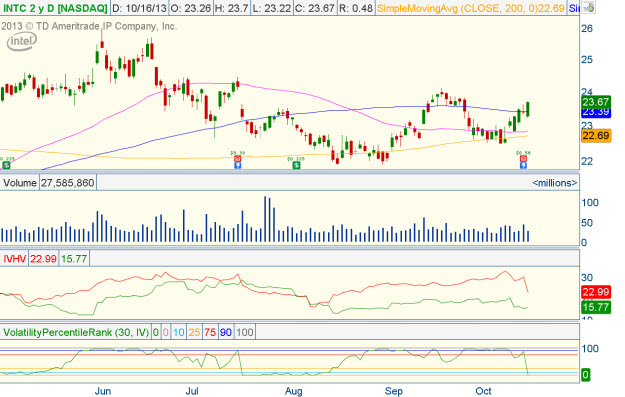
Task: Click the green 23.67 last price bubble
Action: coord(596,102)
